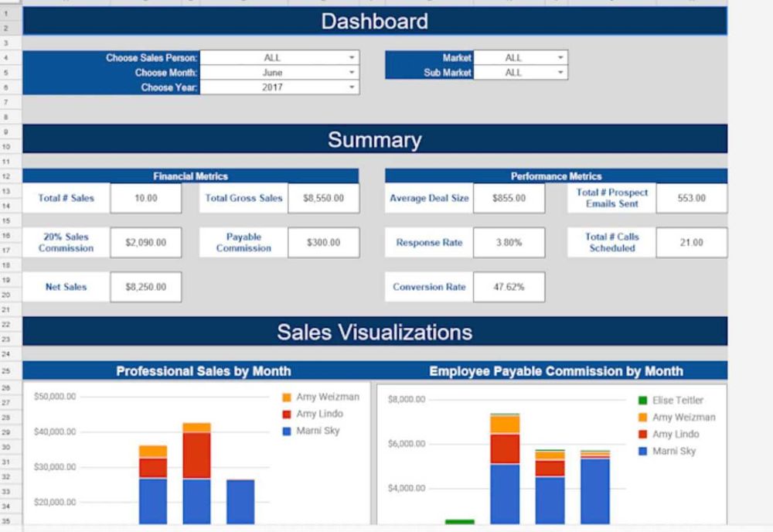Image resolution: width=773 pixels, height=532 pixels.
Task: Click Marni Sky blue swatch in sales legend
Action: (x=287, y=431)
